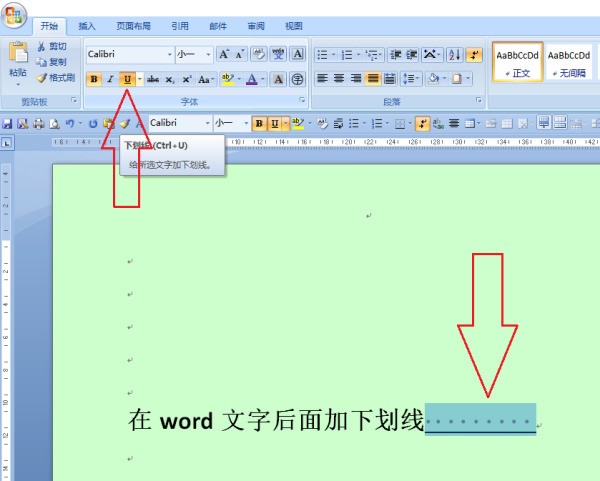Viewport: 600px width, 481px height.
Task: Click the center-lines icon in quick toolbar
Action: [454, 123]
